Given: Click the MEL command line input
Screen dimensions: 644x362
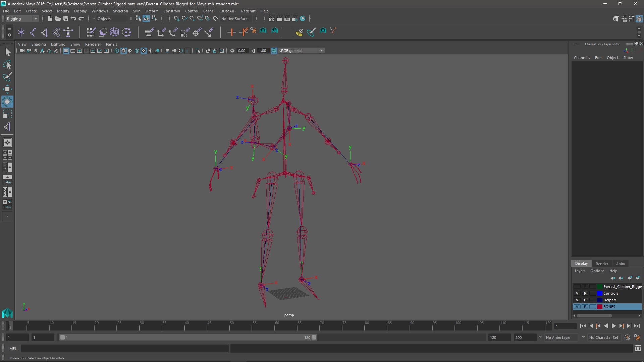Looking at the screenshot, I should [x=125, y=349].
